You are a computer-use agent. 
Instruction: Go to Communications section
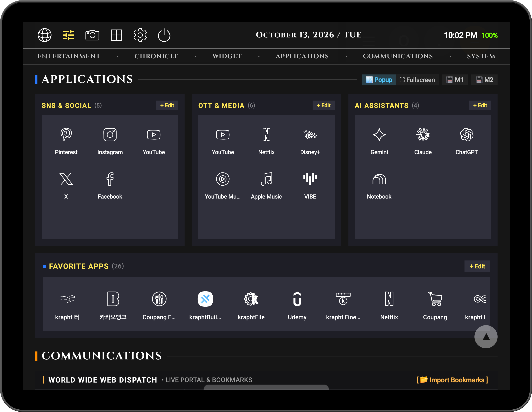[398, 56]
